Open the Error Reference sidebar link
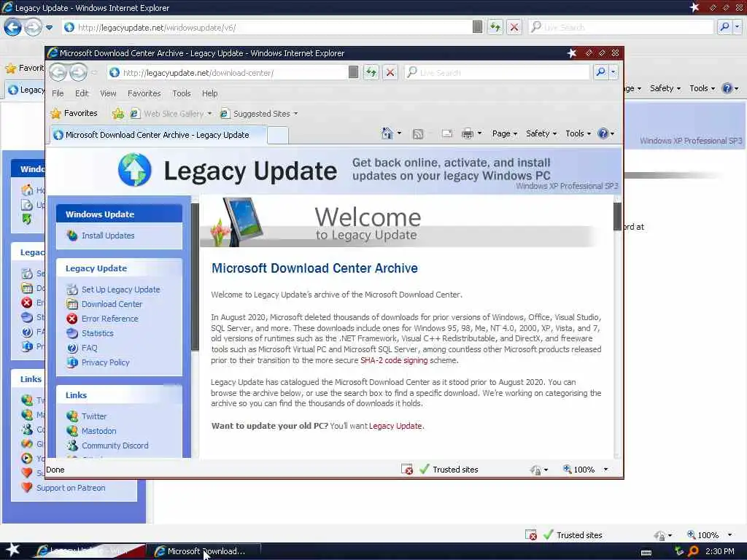 click(x=109, y=319)
